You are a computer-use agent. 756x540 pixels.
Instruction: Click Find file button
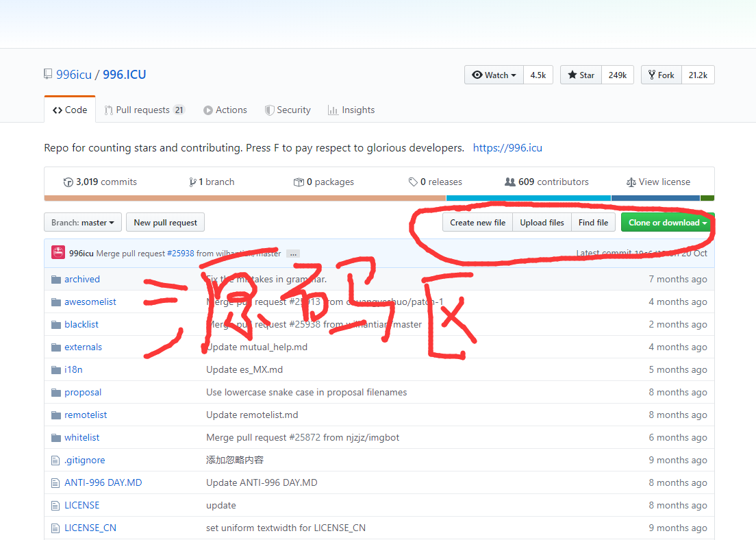click(593, 223)
